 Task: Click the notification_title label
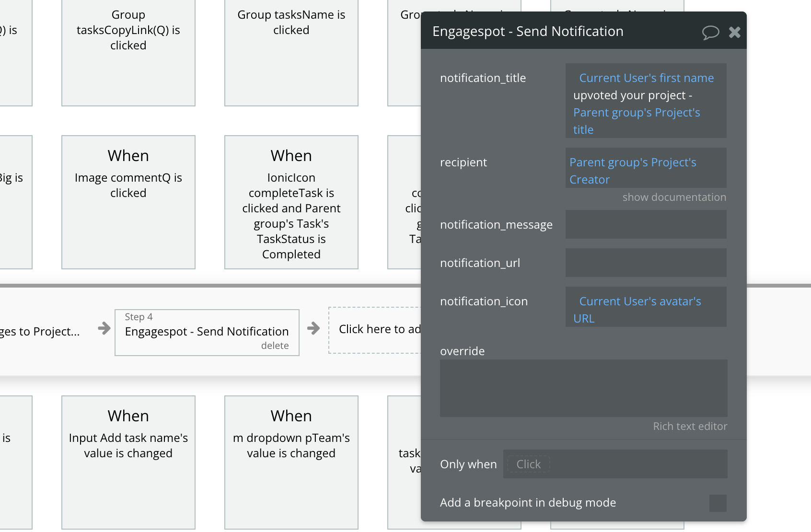click(483, 78)
